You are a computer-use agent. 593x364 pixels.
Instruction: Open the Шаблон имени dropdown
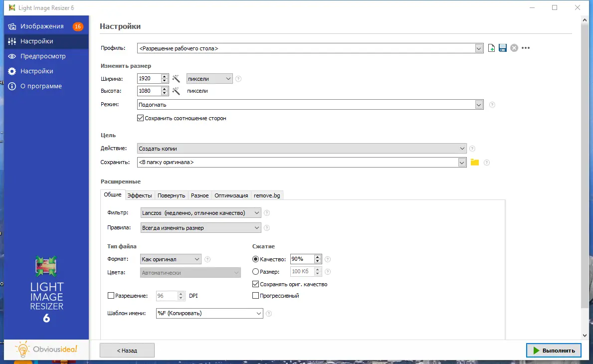click(209, 313)
